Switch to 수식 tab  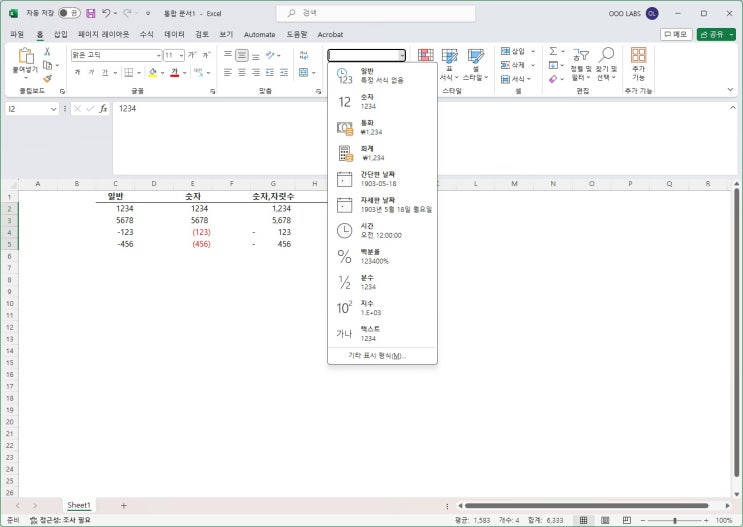(147, 34)
